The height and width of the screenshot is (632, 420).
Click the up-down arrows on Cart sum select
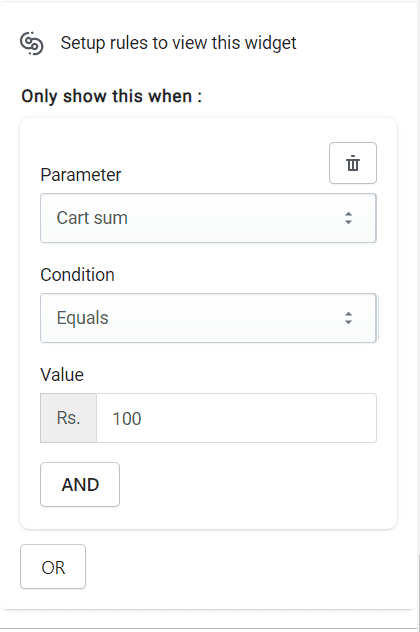(x=349, y=218)
